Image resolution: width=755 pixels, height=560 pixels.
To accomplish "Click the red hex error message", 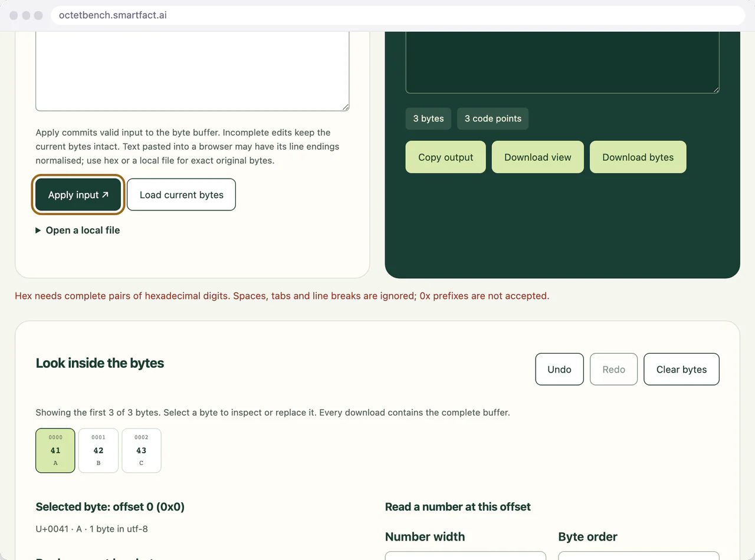I will (282, 296).
